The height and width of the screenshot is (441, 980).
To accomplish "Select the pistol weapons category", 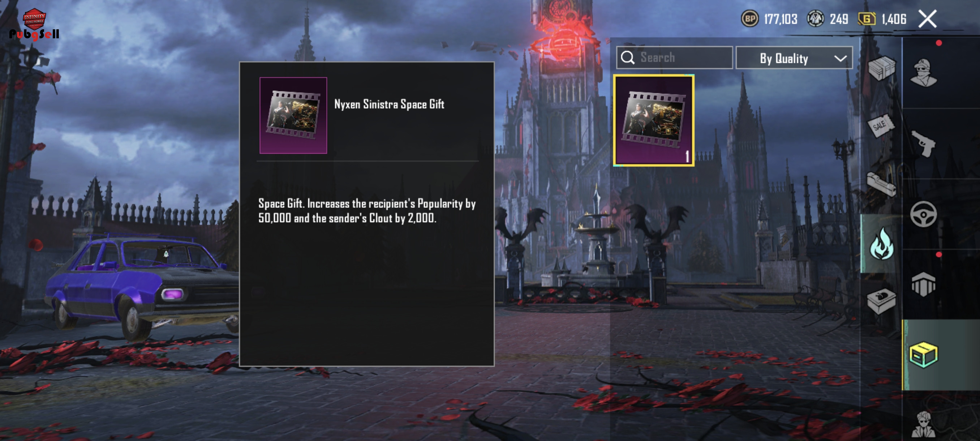I will [x=924, y=144].
